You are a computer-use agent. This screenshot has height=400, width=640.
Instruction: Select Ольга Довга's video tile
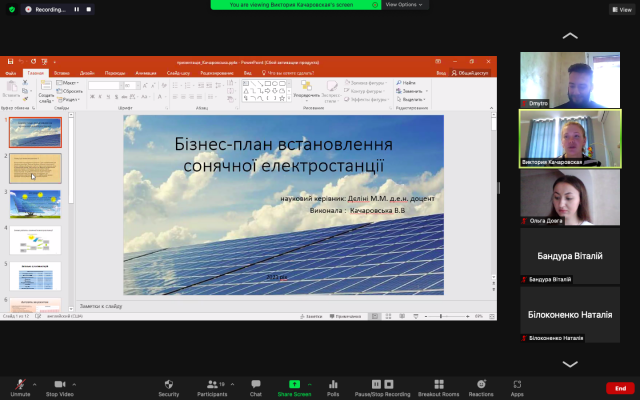(x=570, y=197)
